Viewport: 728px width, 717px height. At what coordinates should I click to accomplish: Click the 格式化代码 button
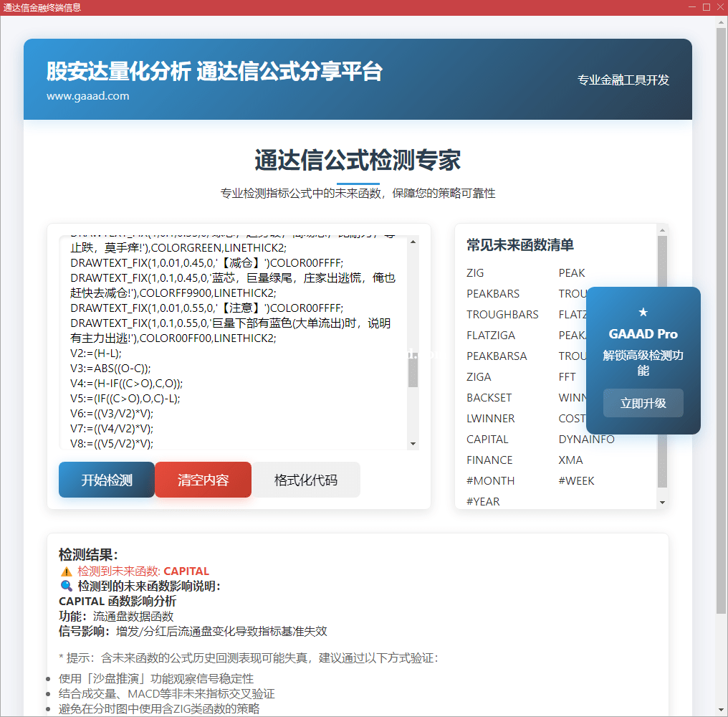305,480
